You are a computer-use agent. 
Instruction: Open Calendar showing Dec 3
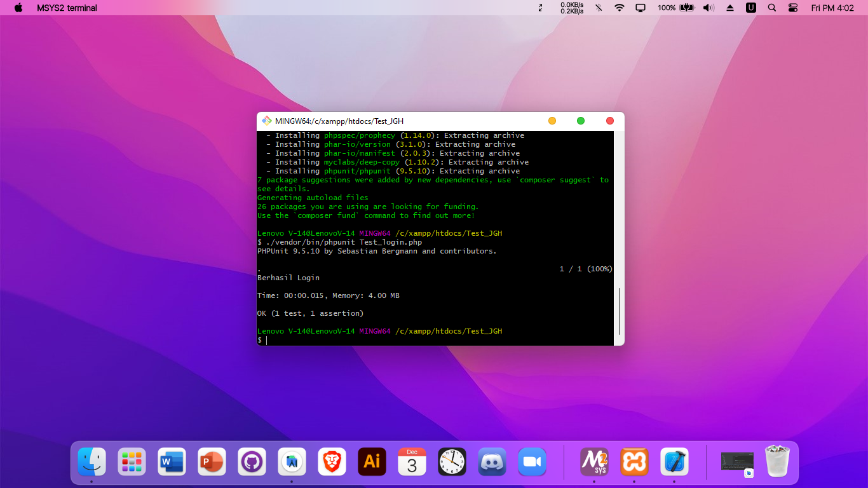[x=412, y=462]
